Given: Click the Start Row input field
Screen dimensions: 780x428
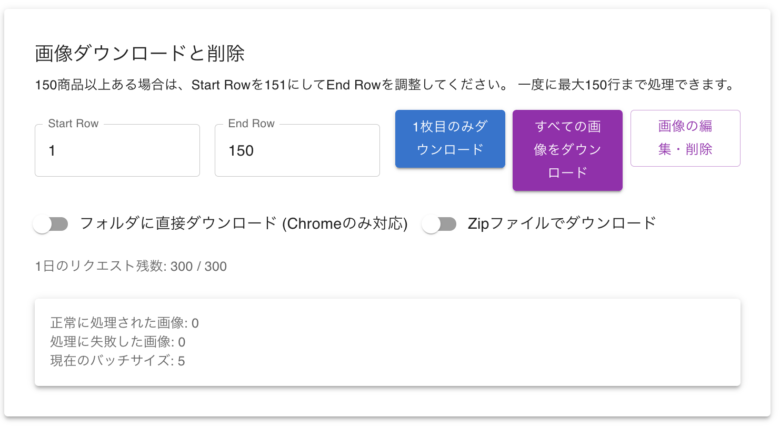Looking at the screenshot, I should 117,151.
